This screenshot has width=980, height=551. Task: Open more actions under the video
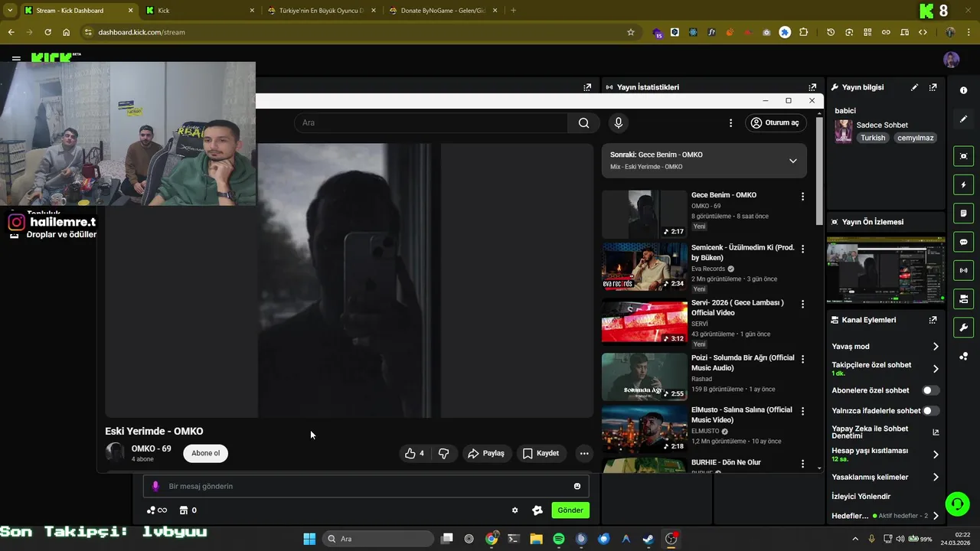584,453
